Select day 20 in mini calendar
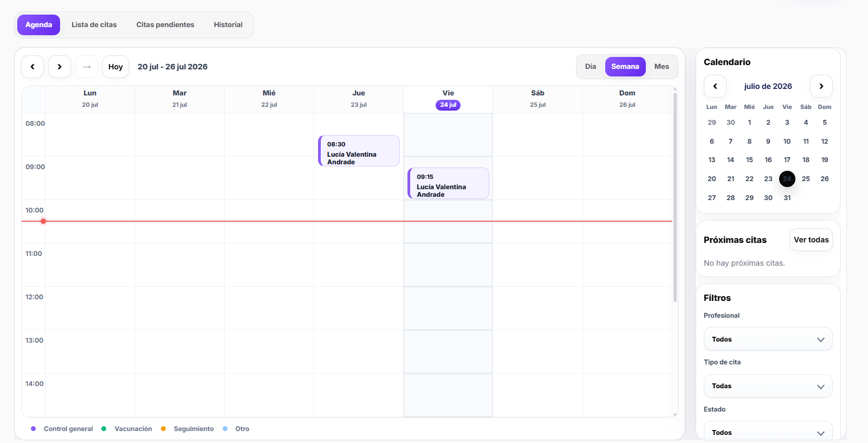This screenshot has height=443, width=868. coord(712,179)
